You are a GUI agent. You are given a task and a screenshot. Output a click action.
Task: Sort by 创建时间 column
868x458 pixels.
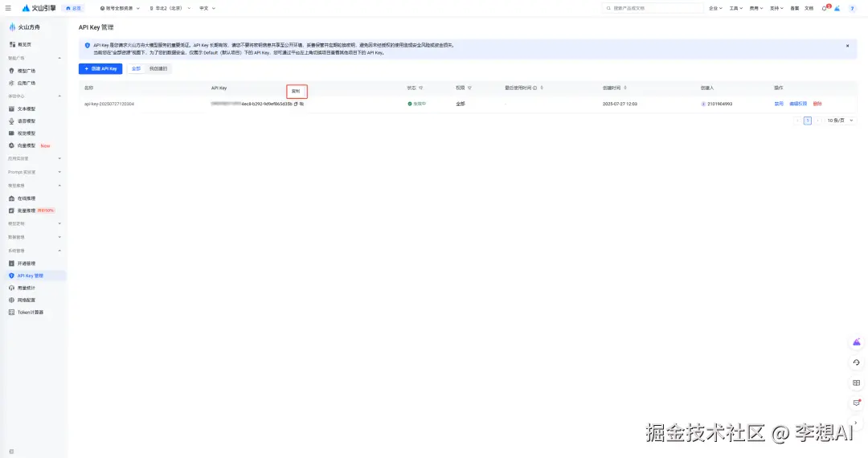point(625,88)
